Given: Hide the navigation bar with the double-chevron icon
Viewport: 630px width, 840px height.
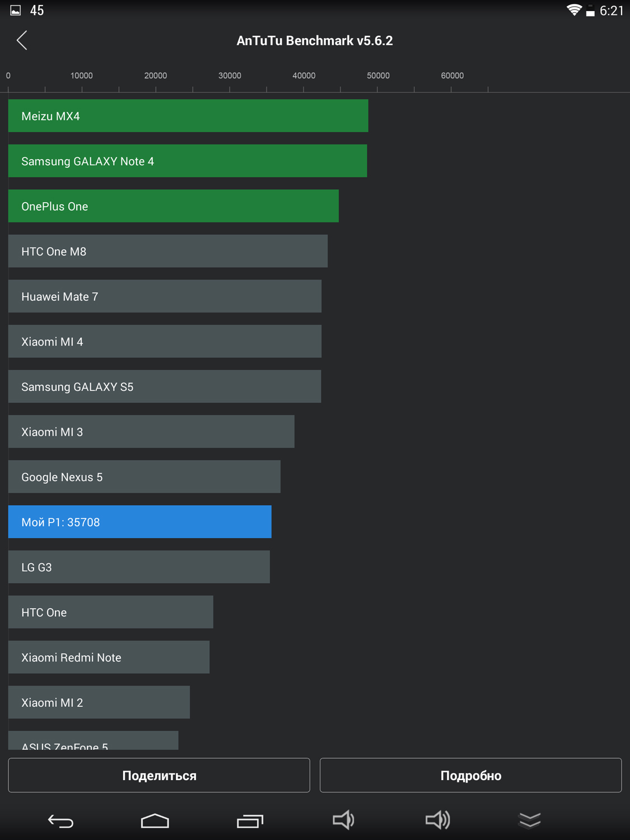Looking at the screenshot, I should point(529,820).
